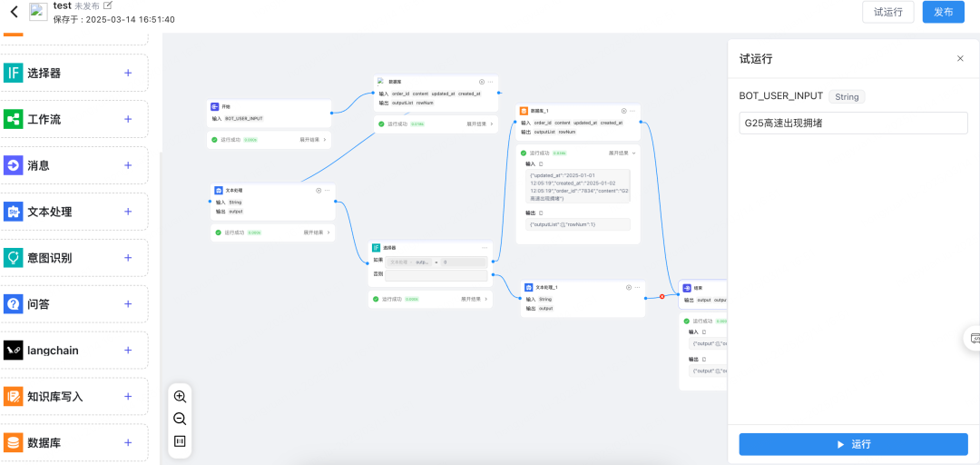Screen dimensions: 980x465
Task: Open the 文本处理_1 node more-options menu
Action: (638, 287)
